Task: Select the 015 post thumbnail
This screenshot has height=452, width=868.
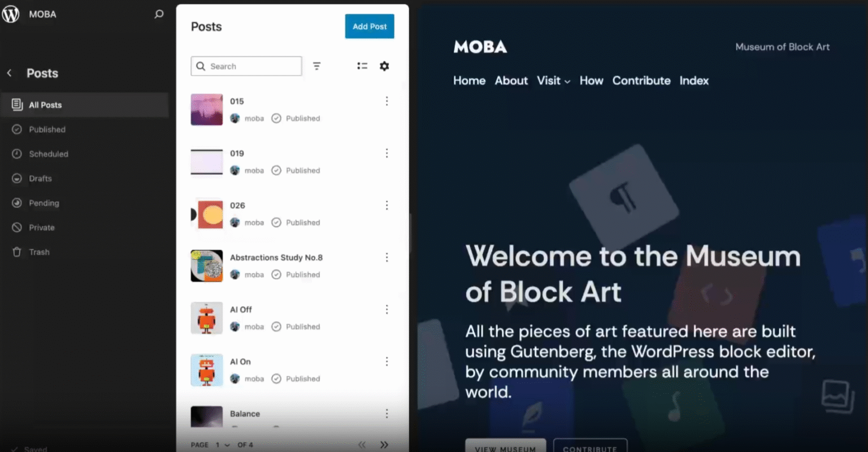Action: 207,110
